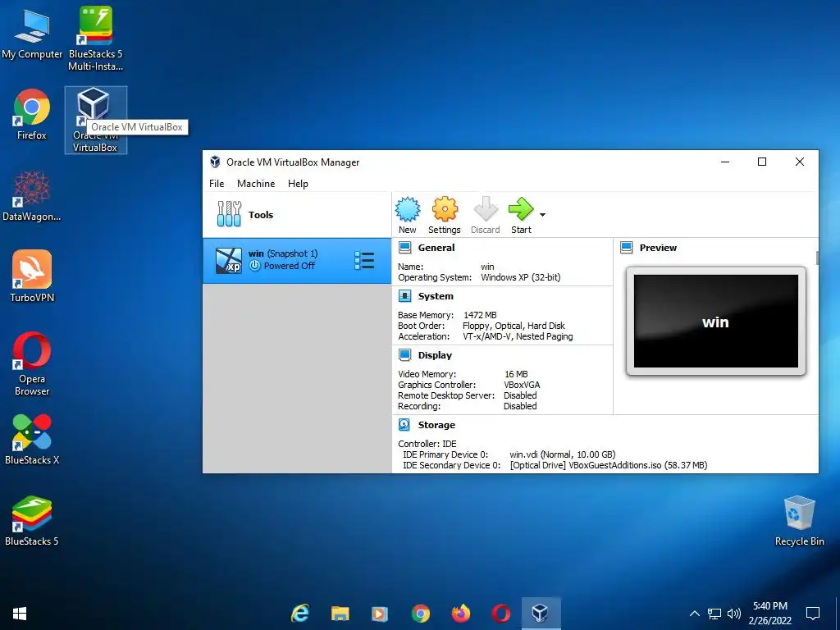Click the Discard toolbar icon
Screen dimensions: 840x630
click(486, 209)
